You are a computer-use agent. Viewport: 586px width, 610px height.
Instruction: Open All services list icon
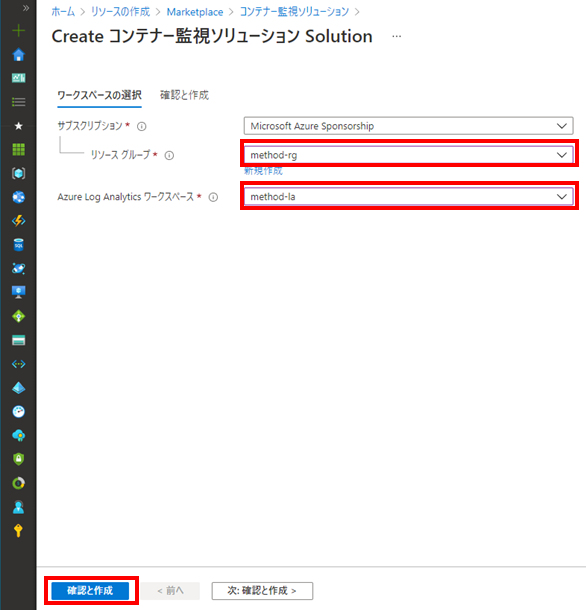coord(19,102)
